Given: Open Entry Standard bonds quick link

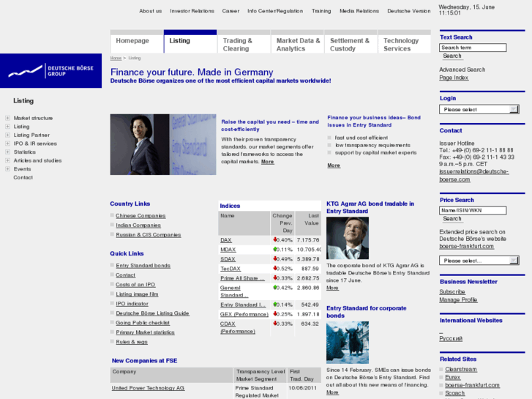Looking at the screenshot, I should pos(143,266).
